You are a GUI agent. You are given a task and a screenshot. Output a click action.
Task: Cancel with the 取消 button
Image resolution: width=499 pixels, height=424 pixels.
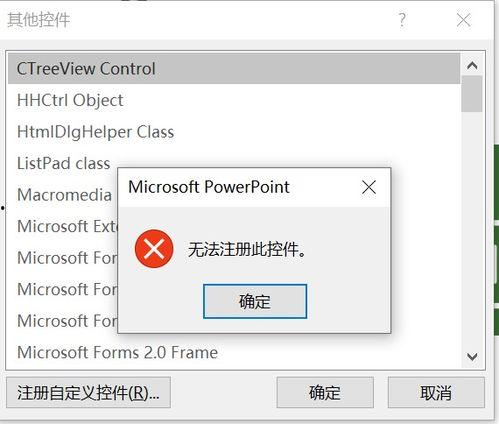coord(436,393)
